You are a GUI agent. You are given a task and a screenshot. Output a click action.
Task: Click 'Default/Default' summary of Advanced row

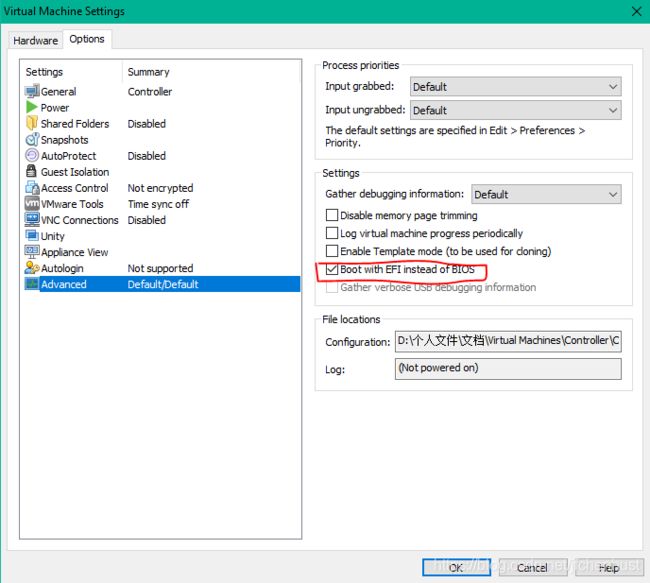(163, 284)
